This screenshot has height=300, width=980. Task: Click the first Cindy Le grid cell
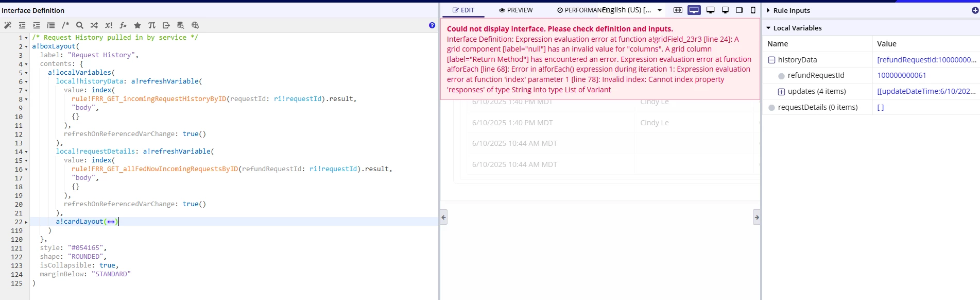point(655,102)
